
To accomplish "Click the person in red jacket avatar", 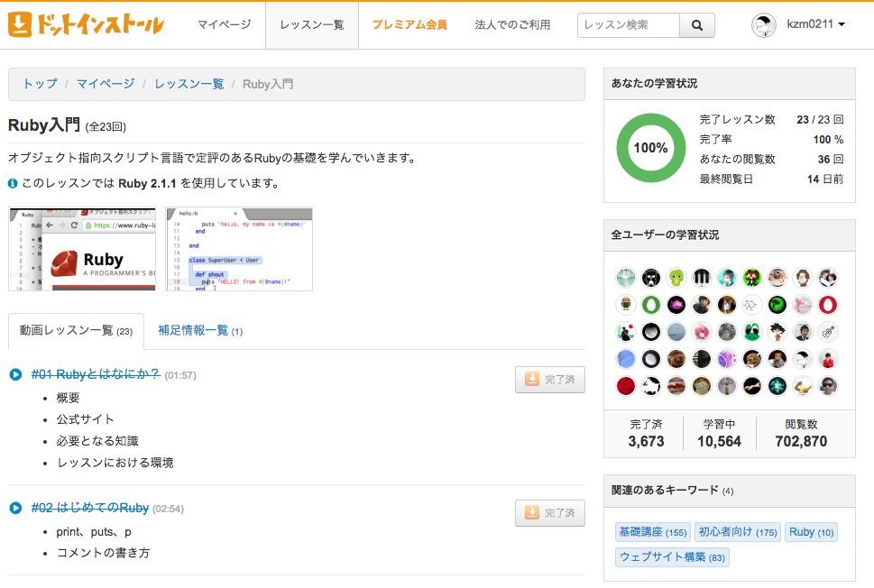I will [x=828, y=359].
